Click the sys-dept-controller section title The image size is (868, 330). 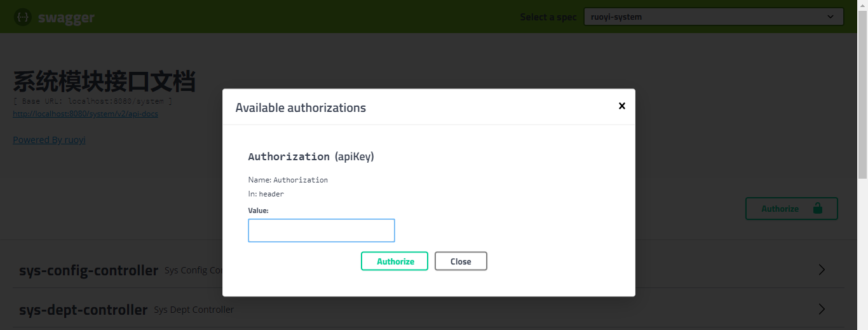point(83,310)
